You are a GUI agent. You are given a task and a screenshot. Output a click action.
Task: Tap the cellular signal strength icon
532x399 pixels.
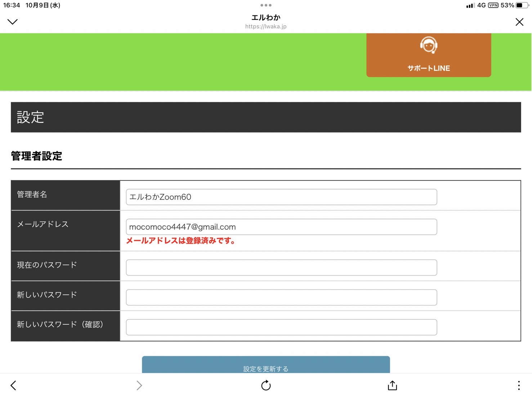point(470,5)
